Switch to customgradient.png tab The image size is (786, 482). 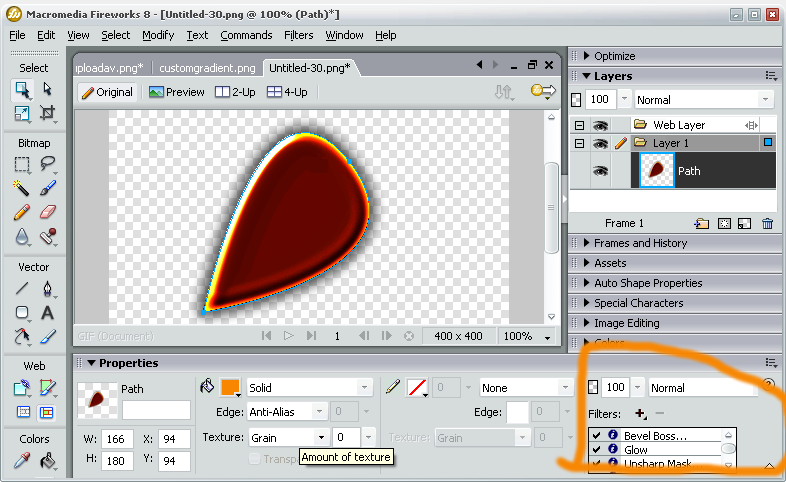point(207,68)
